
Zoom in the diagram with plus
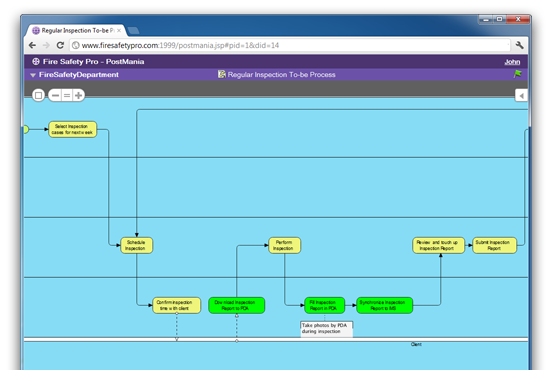click(x=79, y=95)
